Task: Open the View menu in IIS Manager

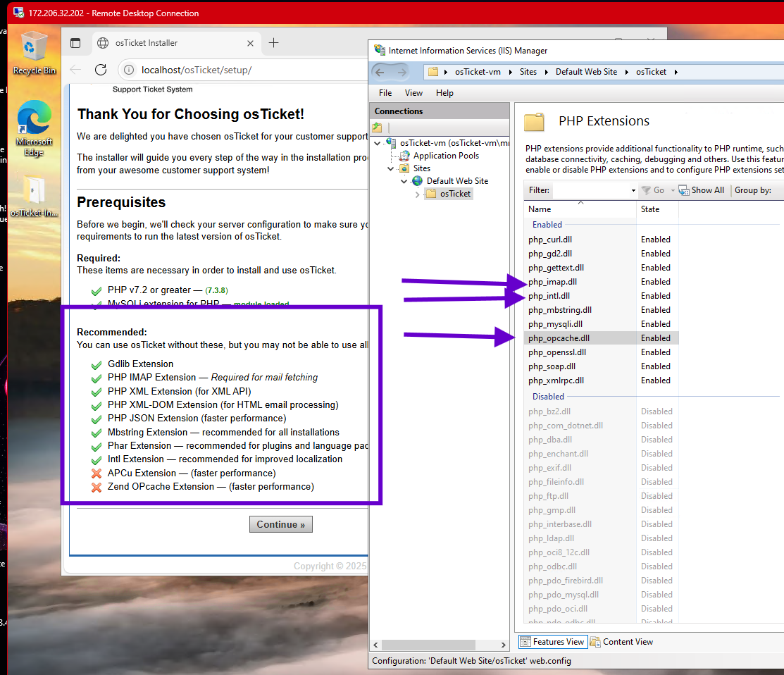Action: tap(413, 93)
